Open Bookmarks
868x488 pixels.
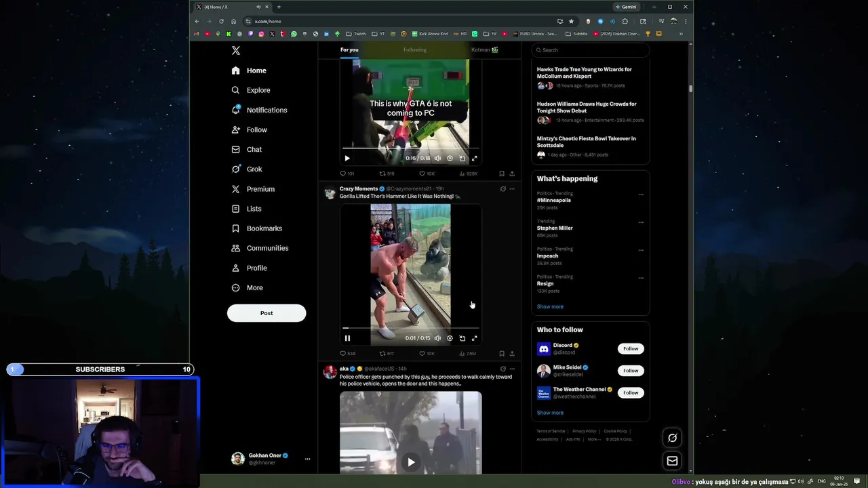coord(256,228)
